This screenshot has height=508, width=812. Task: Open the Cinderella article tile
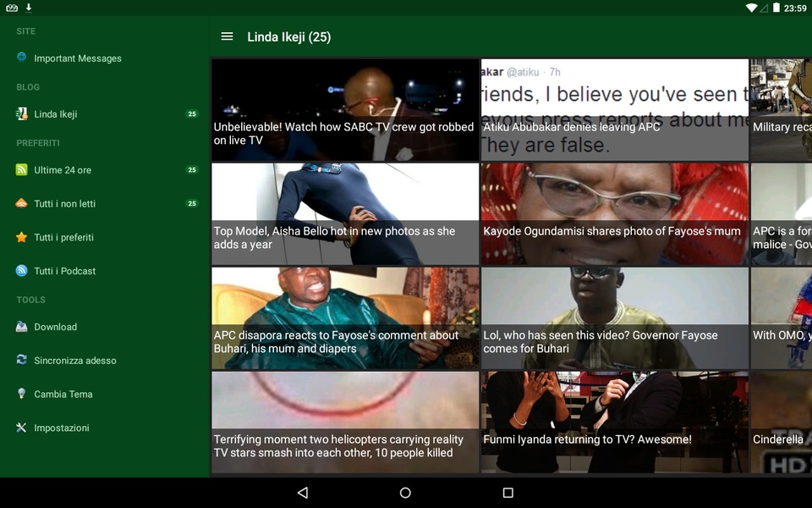pyautogui.click(x=782, y=422)
